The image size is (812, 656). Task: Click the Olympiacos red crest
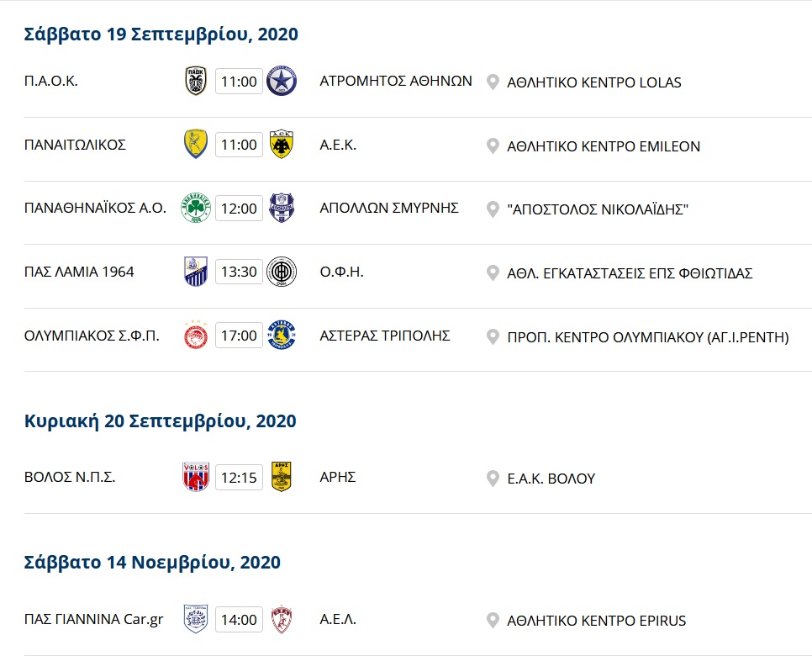coord(196,335)
